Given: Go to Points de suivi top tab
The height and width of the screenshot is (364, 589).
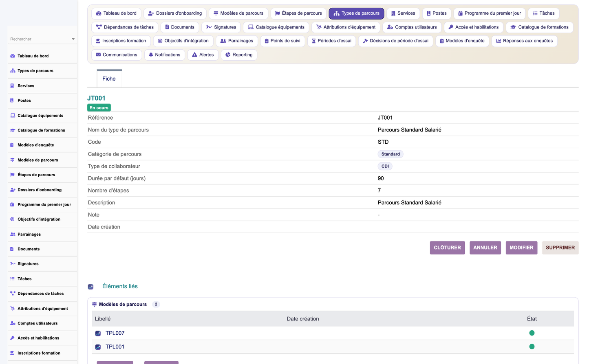Looking at the screenshot, I should tap(282, 41).
